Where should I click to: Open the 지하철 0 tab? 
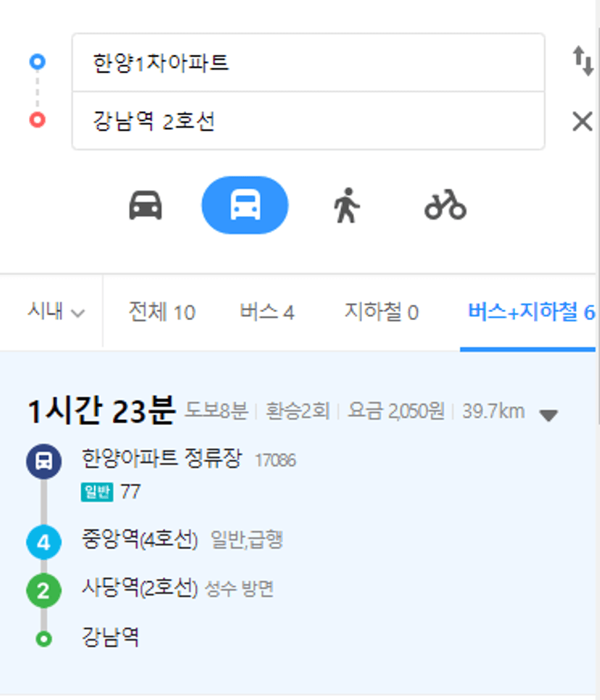pyautogui.click(x=381, y=312)
